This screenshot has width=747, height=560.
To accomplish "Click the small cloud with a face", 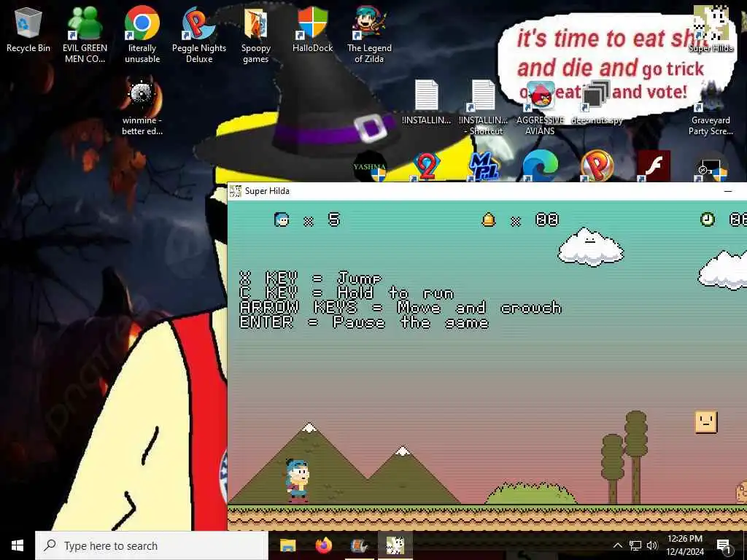I will (x=591, y=246).
